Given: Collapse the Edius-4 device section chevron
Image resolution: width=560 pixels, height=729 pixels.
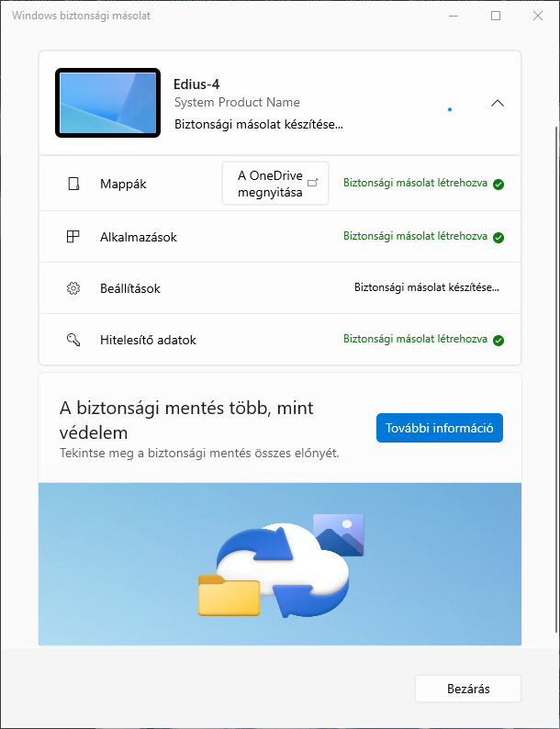Looking at the screenshot, I should pos(498,103).
